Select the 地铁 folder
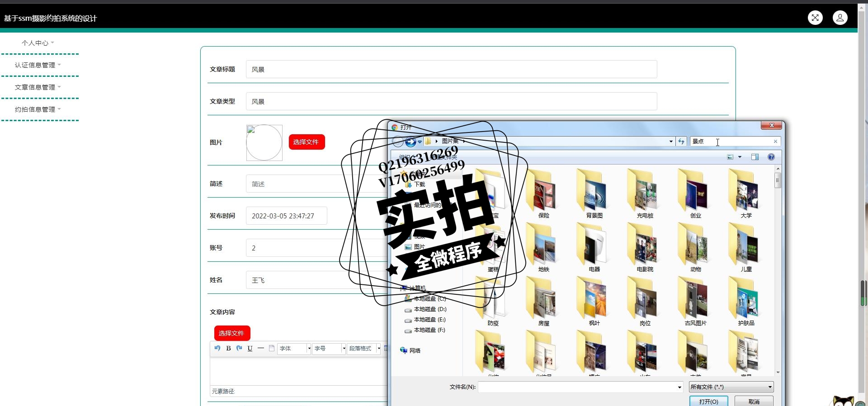Image resolution: width=868 pixels, height=406 pixels. pos(544,248)
